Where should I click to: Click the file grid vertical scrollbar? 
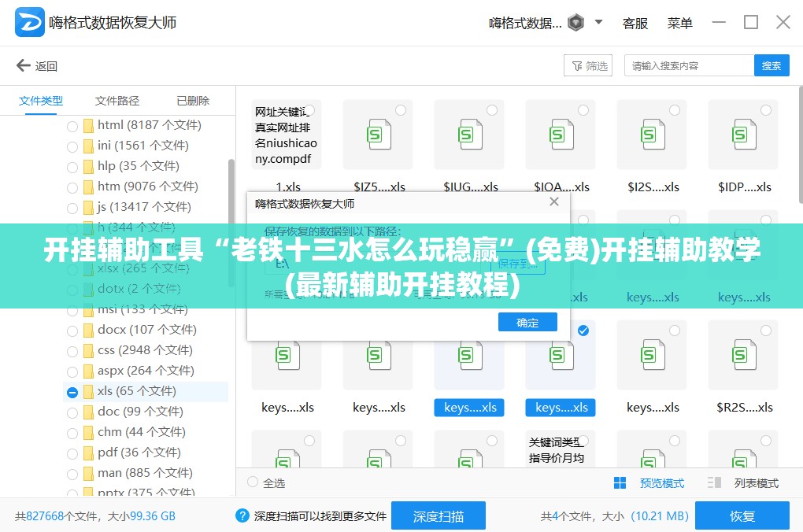[800, 146]
